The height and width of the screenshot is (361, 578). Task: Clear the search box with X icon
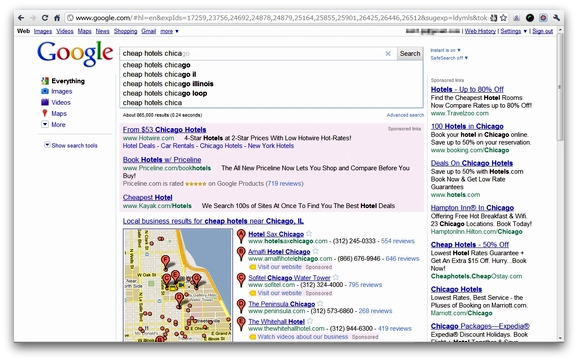388,54
